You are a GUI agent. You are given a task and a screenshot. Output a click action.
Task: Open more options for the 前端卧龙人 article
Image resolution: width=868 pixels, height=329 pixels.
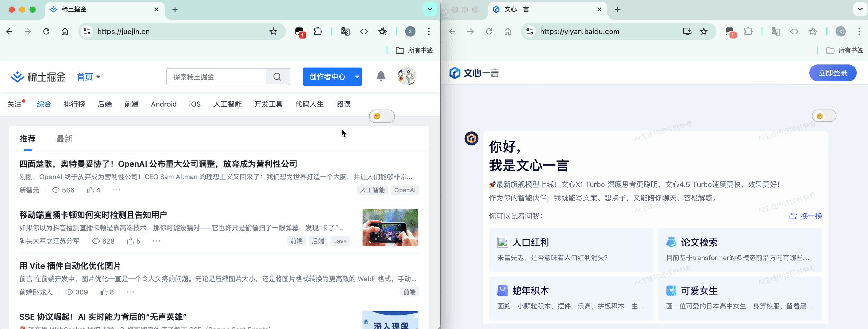130,292
